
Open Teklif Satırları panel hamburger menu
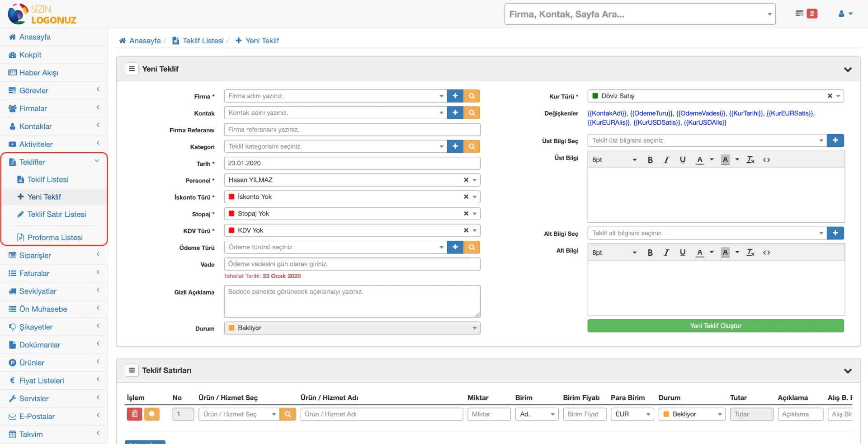(132, 370)
